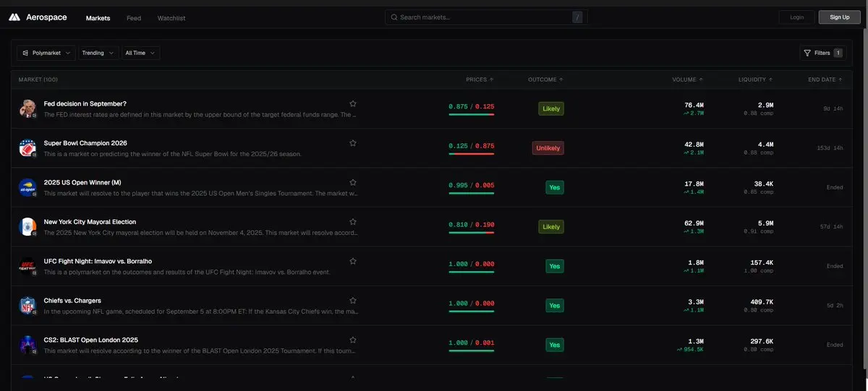Open the Super Bowl Champion 2026 football icon
868x391 pixels.
[27, 148]
